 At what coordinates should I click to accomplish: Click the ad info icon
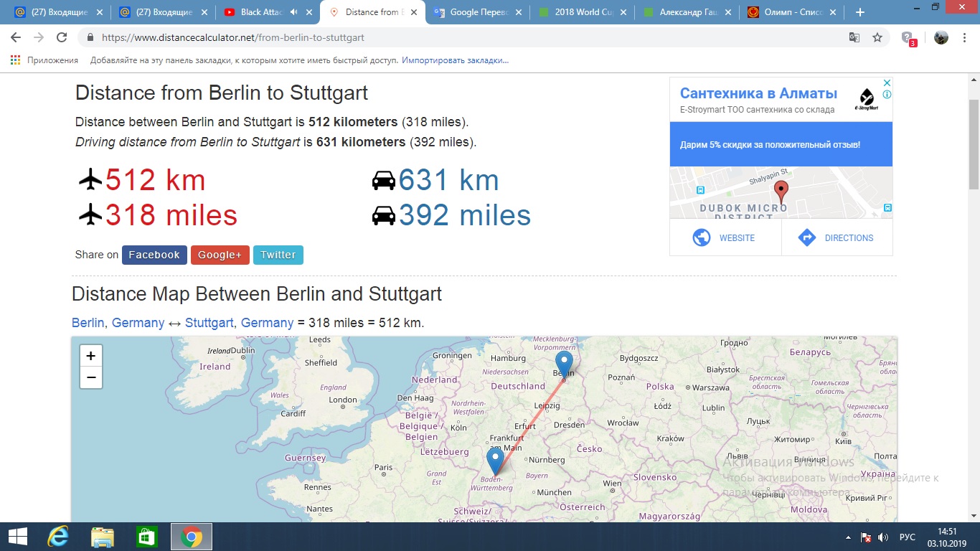[887, 94]
